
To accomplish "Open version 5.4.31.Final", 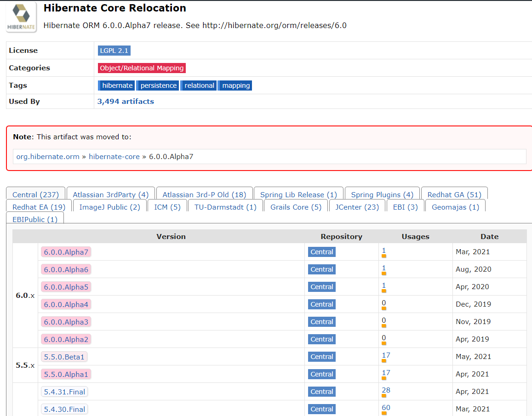I will pos(64,392).
